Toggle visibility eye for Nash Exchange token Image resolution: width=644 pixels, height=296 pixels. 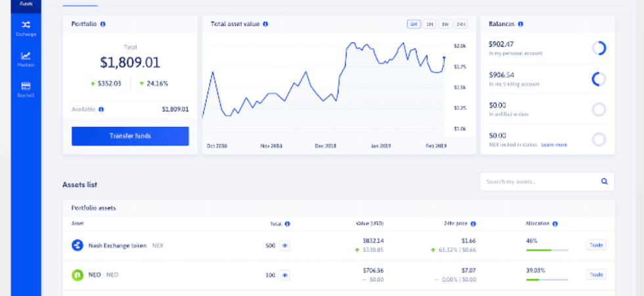pyautogui.click(x=285, y=245)
